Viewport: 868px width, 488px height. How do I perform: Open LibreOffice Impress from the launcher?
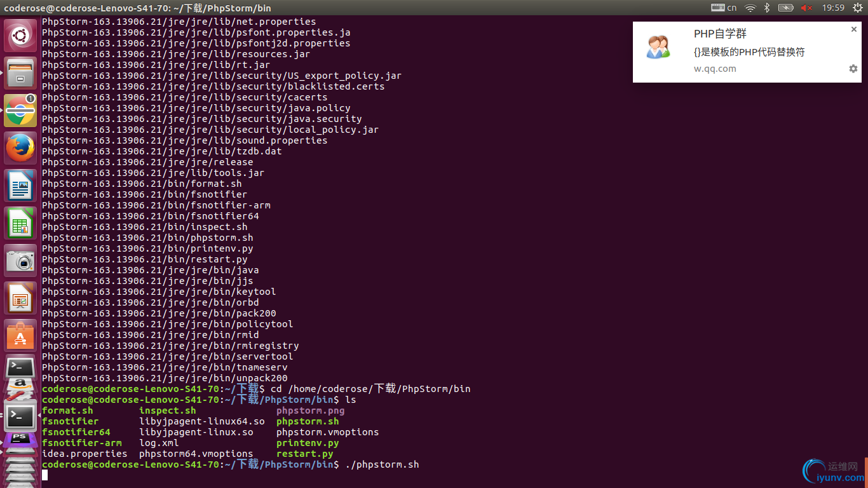click(x=20, y=298)
